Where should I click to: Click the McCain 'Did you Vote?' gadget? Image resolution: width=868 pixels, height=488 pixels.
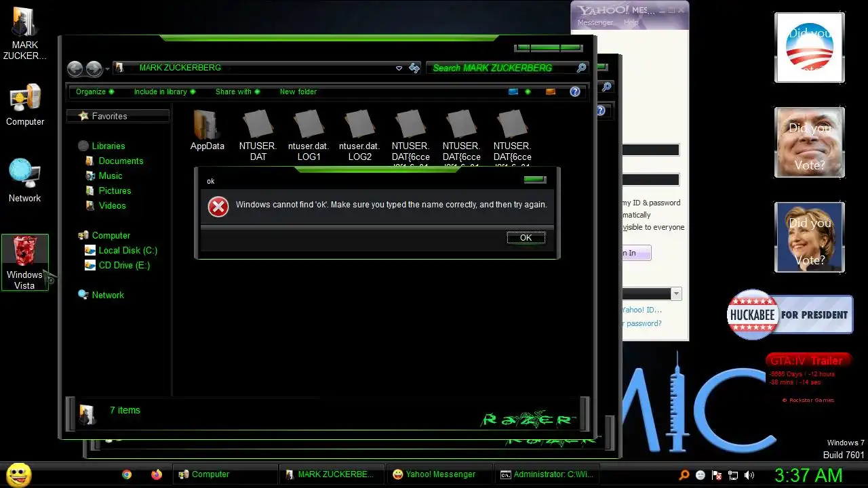point(810,142)
